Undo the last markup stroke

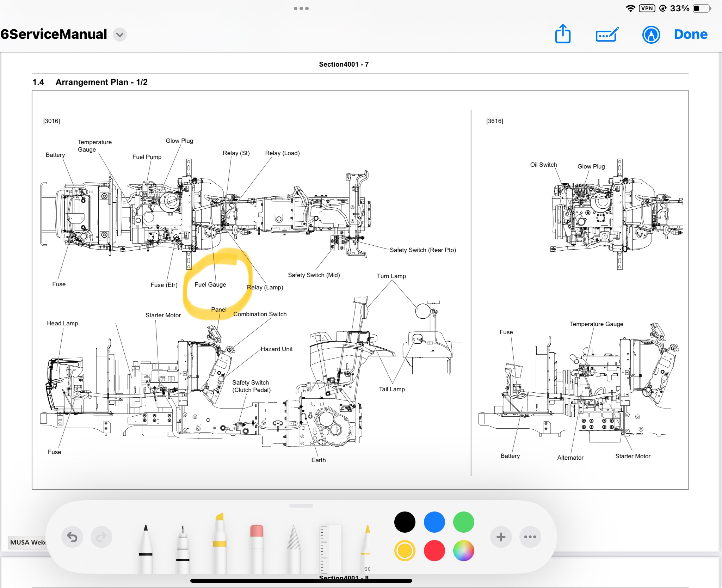tap(72, 537)
